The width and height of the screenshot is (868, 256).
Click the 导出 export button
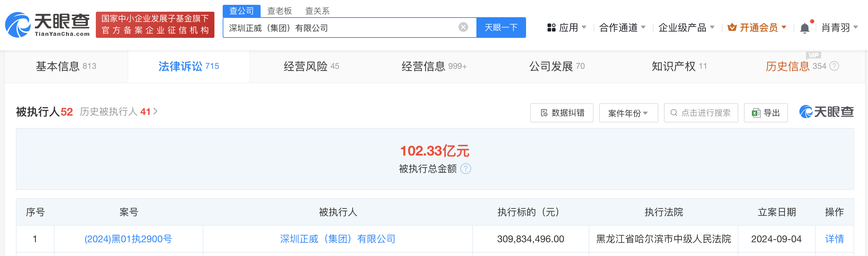766,113
